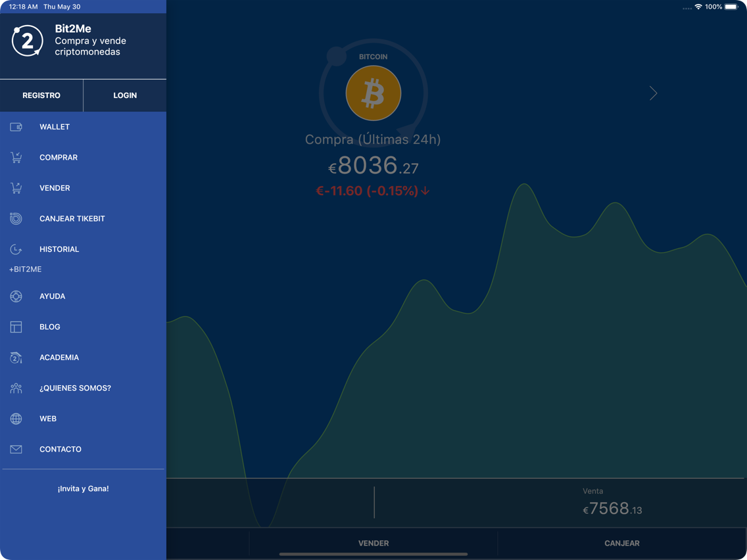Advance to next cryptocurrency with the chevron
747x560 pixels.
click(x=653, y=93)
